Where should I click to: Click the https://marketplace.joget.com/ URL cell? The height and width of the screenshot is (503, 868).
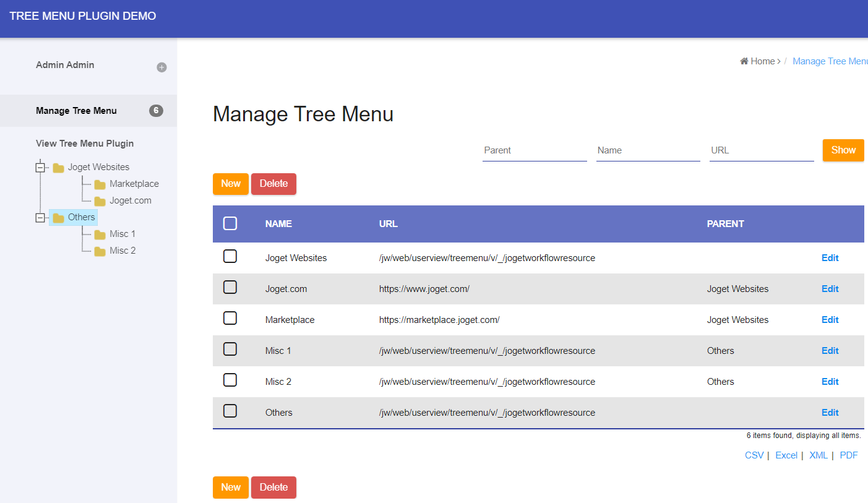pyautogui.click(x=439, y=320)
